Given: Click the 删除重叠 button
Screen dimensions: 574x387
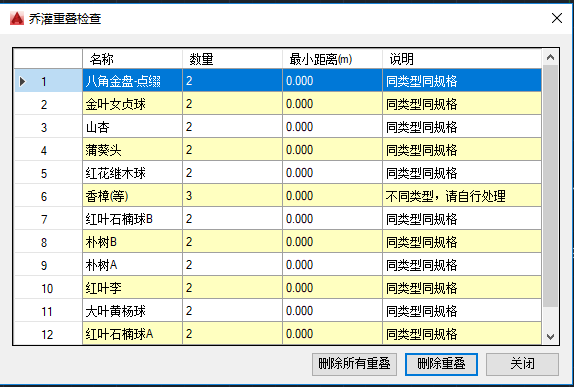Looking at the screenshot, I should [x=441, y=364].
